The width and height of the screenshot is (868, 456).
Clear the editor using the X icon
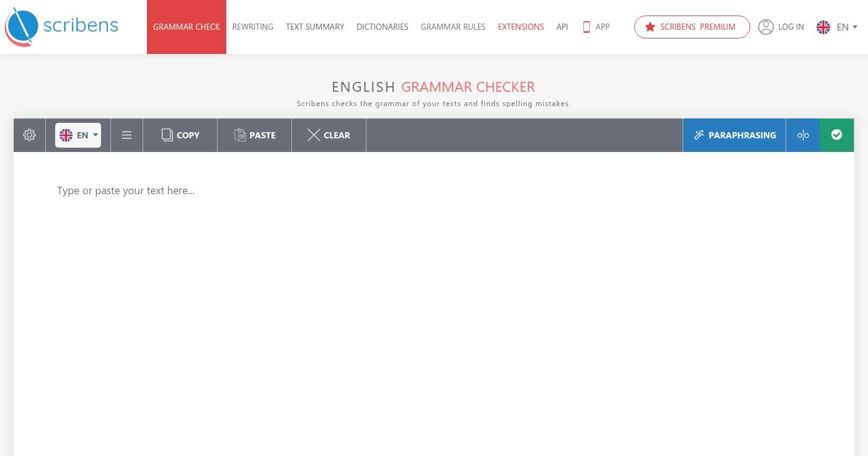tap(314, 135)
